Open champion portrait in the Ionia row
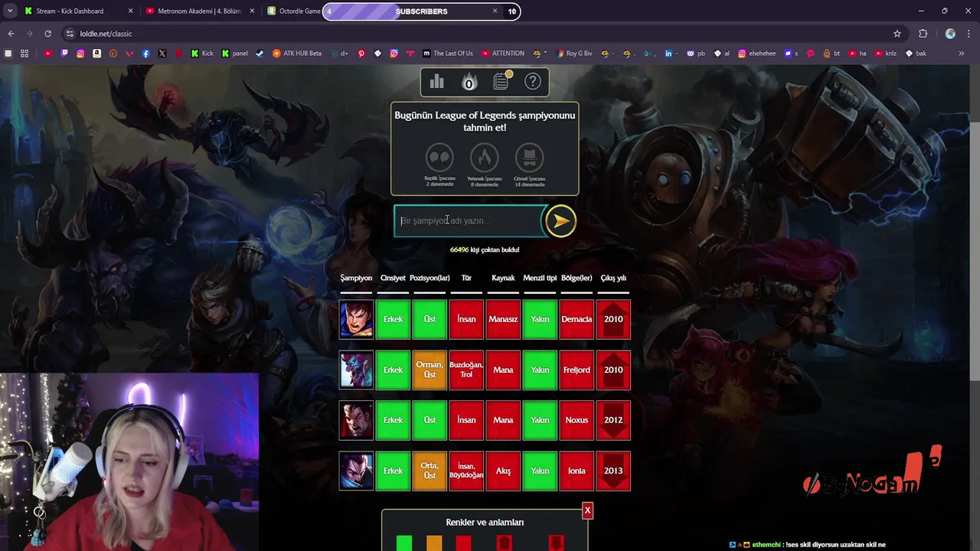The height and width of the screenshot is (551, 980). point(357,471)
